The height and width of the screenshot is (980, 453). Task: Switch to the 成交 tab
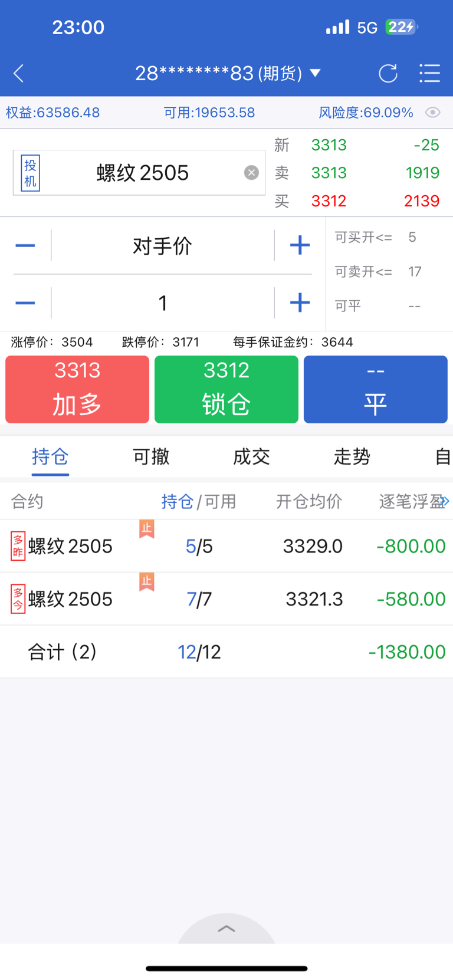click(251, 456)
